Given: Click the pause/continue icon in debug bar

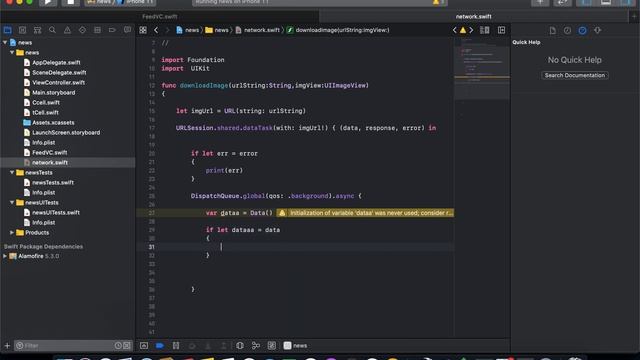Looking at the screenshot, I should [176, 346].
